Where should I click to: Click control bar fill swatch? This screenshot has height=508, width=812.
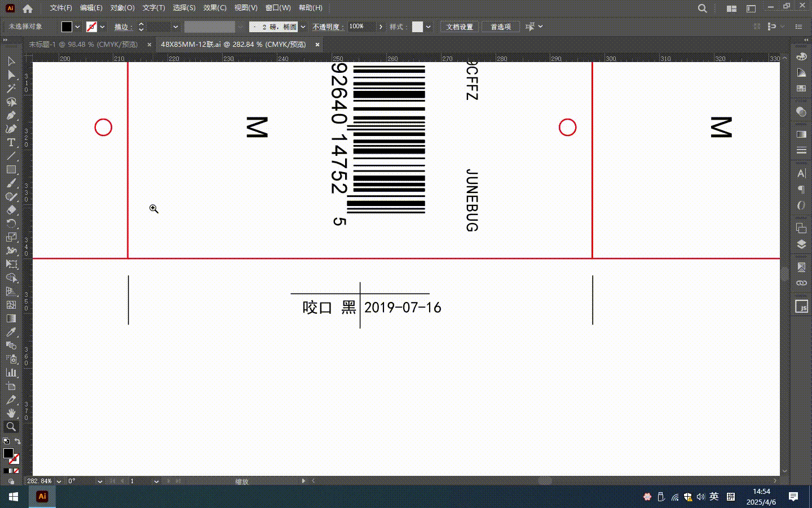pos(67,27)
